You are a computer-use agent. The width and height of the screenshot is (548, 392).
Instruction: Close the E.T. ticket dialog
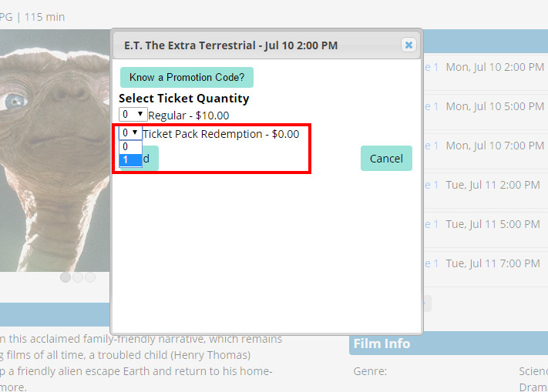(408, 45)
